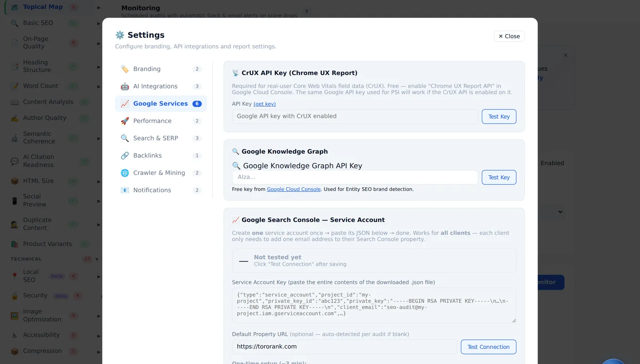The width and height of the screenshot is (640, 364).
Task: Expand the Heading Structure arrow
Action: (99, 67)
